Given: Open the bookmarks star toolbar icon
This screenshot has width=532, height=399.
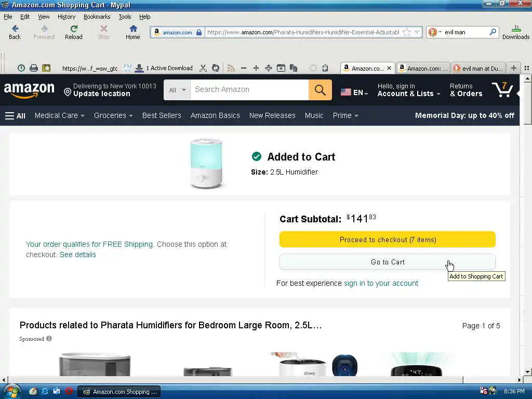Looking at the screenshot, I should click(x=46, y=68).
